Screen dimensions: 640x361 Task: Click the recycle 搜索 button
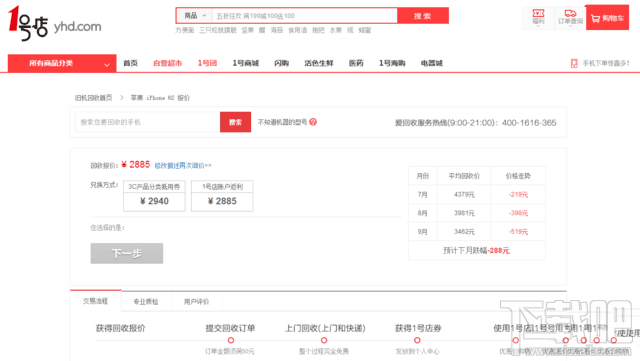[x=236, y=122]
